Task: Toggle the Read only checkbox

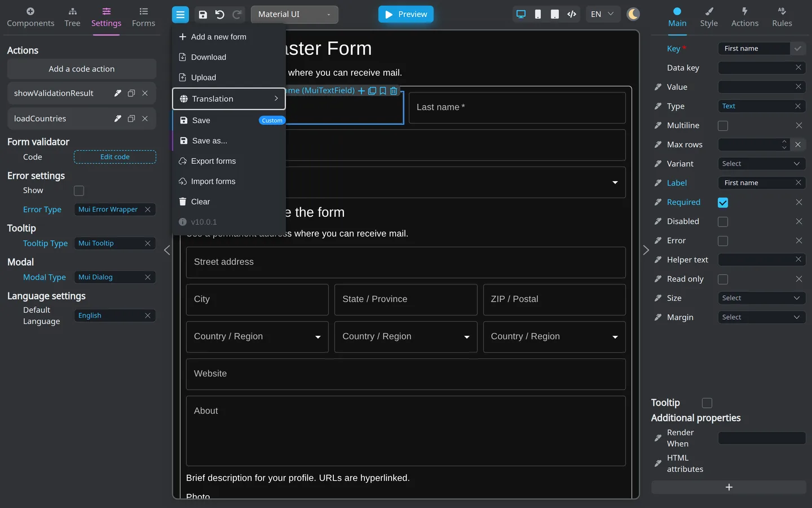Action: [x=723, y=279]
